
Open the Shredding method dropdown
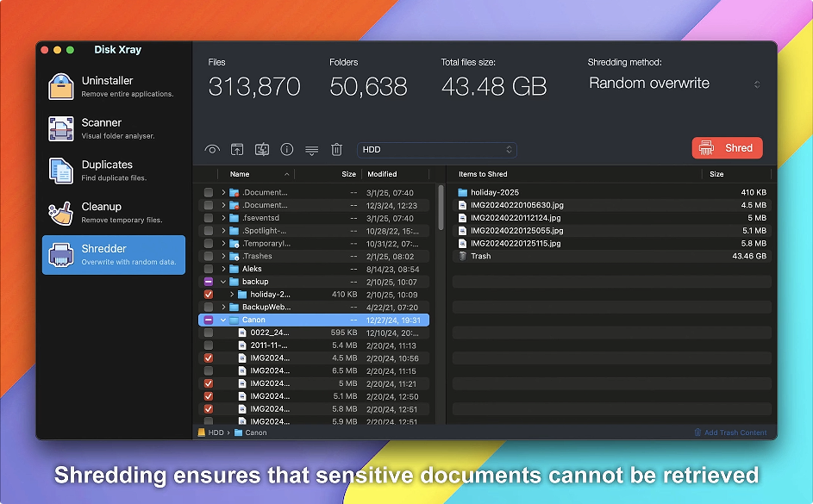pos(674,84)
